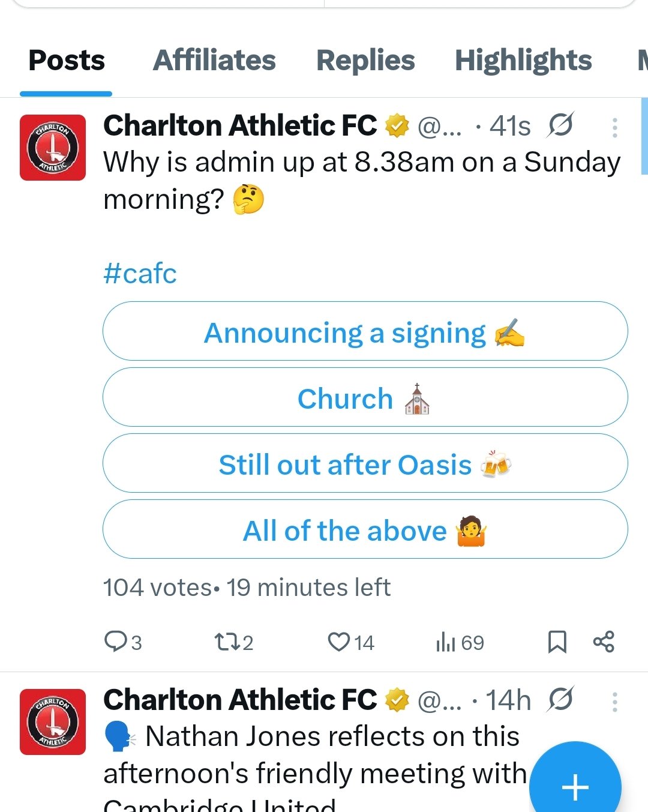Open more options on the poll post
The height and width of the screenshot is (812, 648).
point(615,127)
